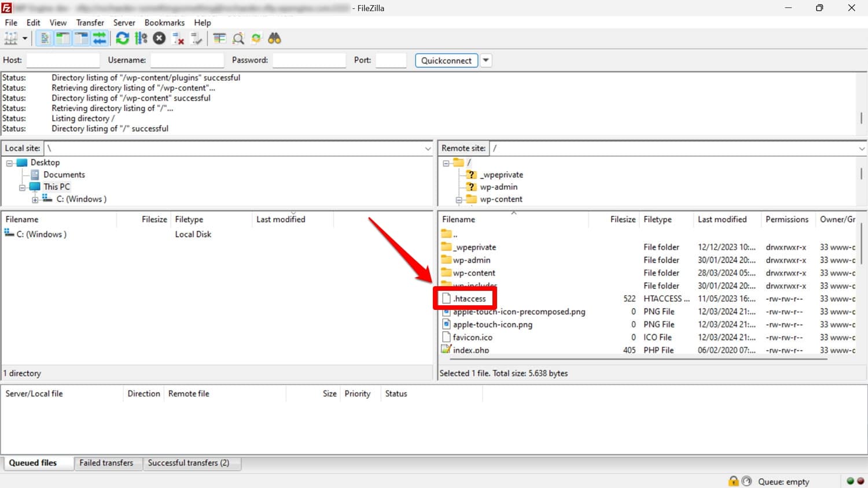The width and height of the screenshot is (868, 488).
Task: Toggle the message log display
Action: pyautogui.click(x=44, y=39)
